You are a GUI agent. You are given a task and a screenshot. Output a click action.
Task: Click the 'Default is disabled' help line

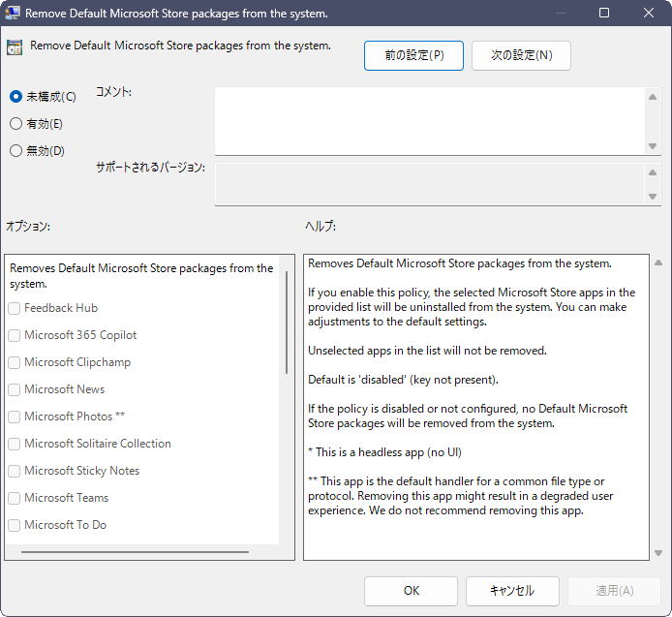coord(403,380)
